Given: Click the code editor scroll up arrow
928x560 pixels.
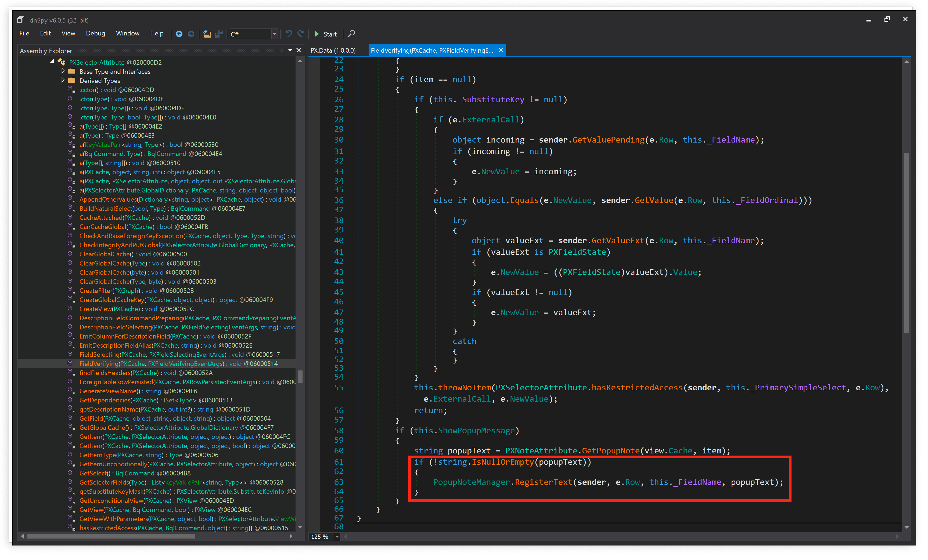Looking at the screenshot, I should click(907, 61).
